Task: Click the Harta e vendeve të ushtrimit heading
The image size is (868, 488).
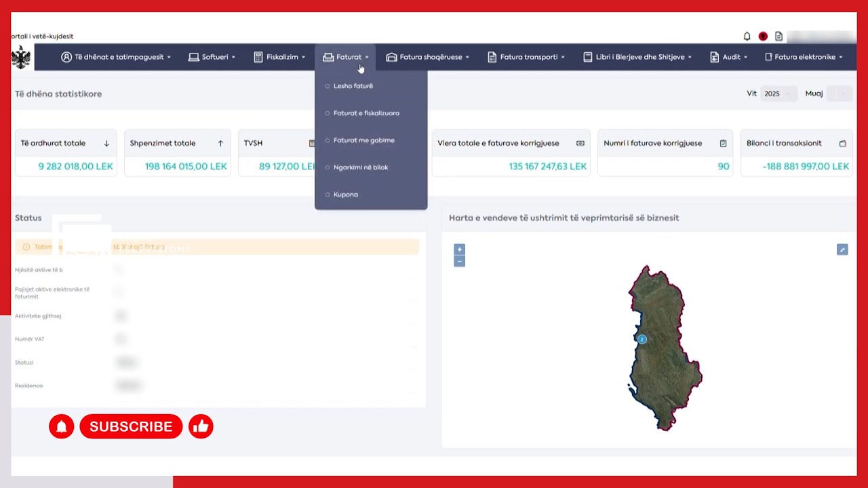Action: (x=564, y=218)
